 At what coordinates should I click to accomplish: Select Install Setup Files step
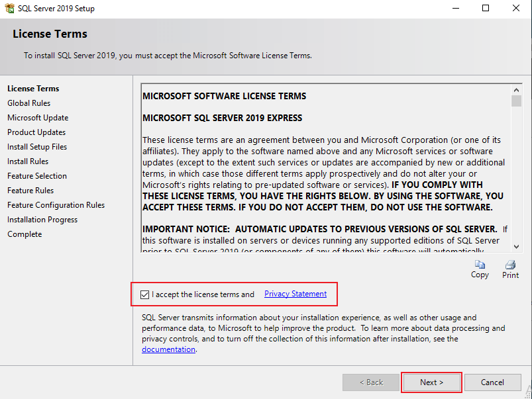tap(37, 147)
